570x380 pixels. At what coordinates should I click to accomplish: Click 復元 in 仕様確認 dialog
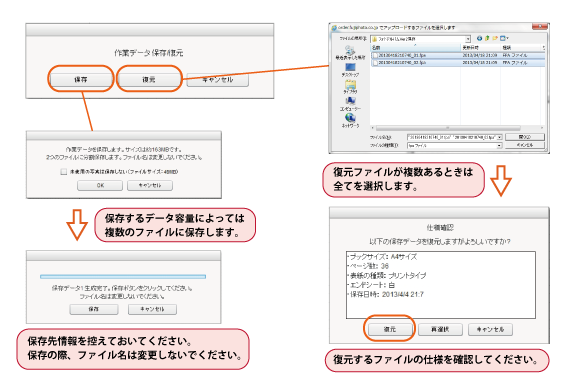point(390,329)
